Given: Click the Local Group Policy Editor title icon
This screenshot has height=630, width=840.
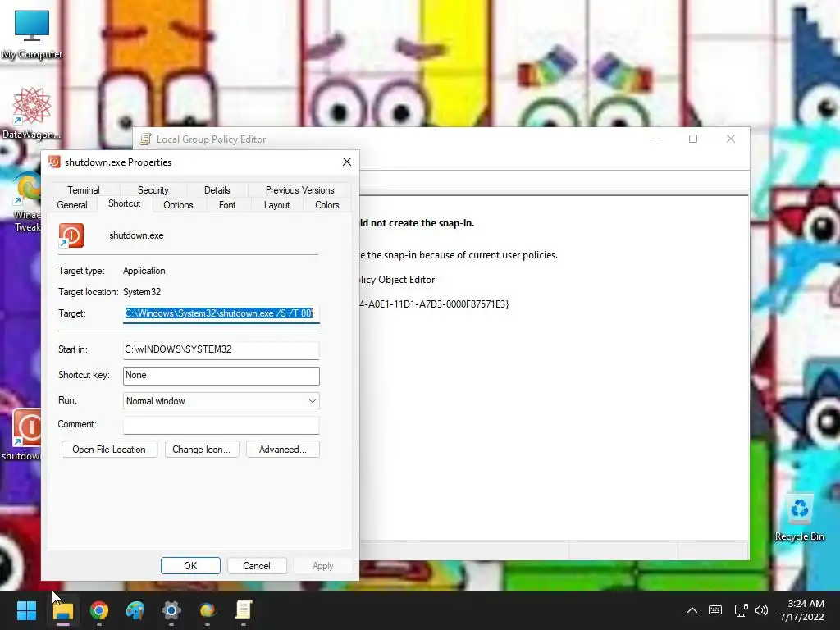Looking at the screenshot, I should pos(145,139).
